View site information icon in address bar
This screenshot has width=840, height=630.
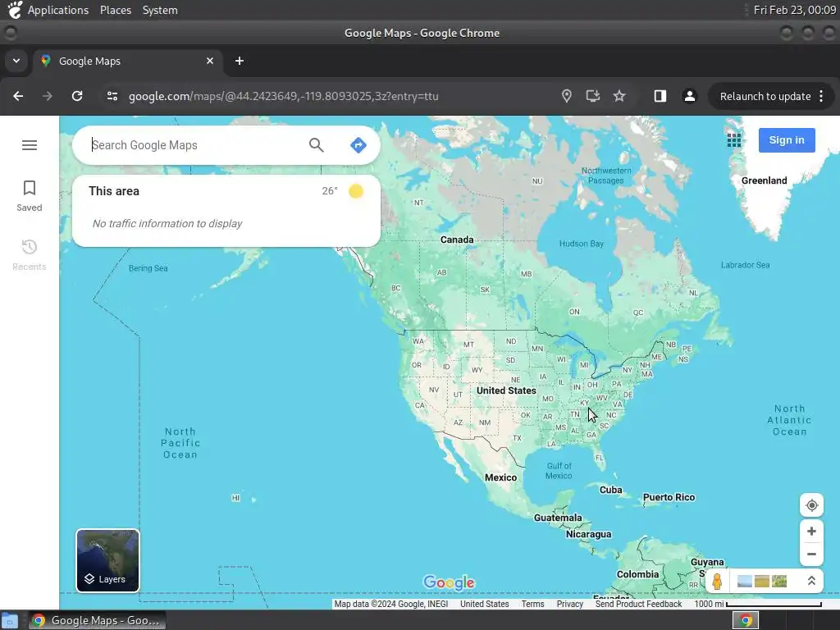[x=112, y=96]
